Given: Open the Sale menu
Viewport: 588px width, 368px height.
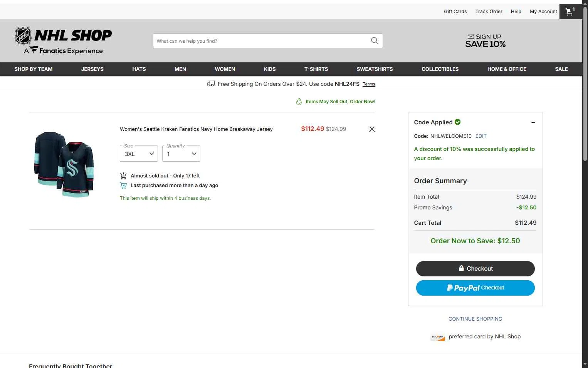Looking at the screenshot, I should [x=561, y=69].
